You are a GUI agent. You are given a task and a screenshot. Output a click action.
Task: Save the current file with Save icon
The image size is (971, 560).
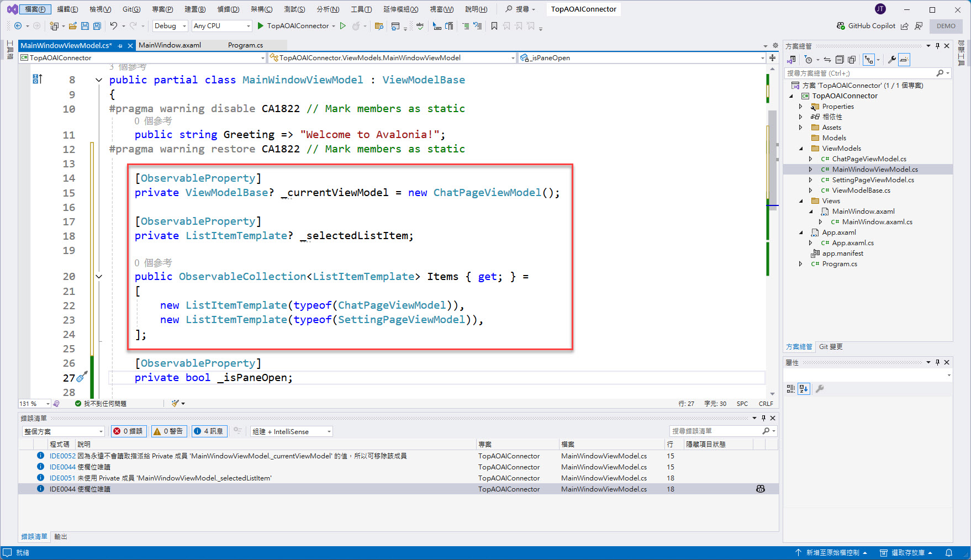click(85, 26)
